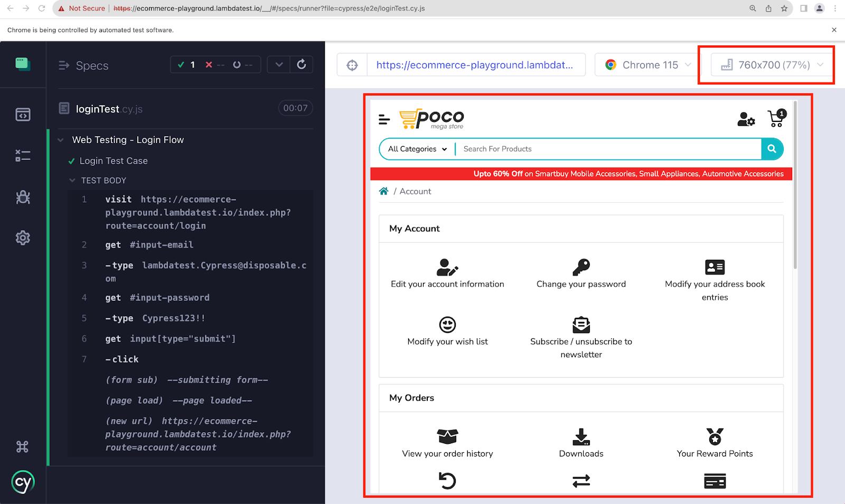
Task: Open the shopping cart icon in store
Action: click(x=776, y=119)
